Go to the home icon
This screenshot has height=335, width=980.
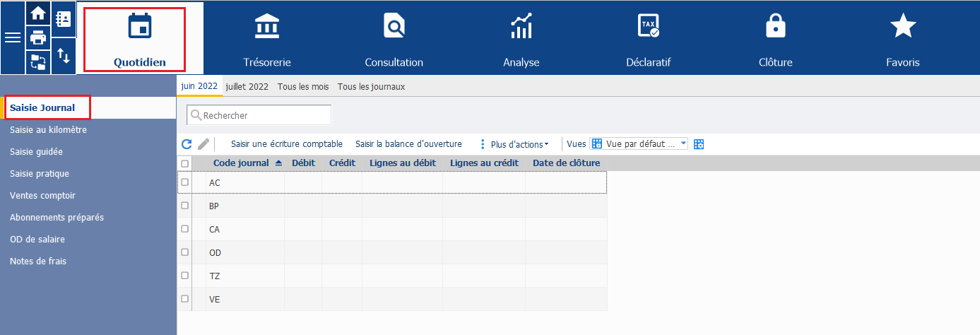[x=37, y=13]
